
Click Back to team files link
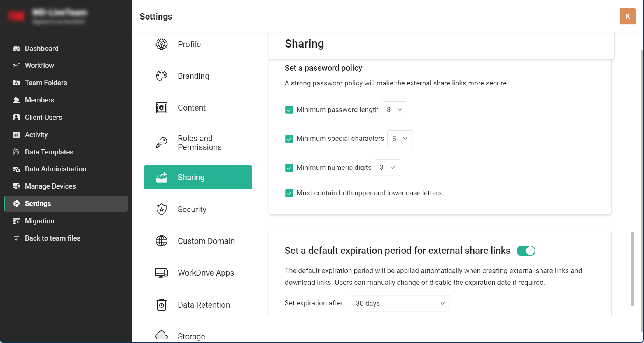point(52,238)
